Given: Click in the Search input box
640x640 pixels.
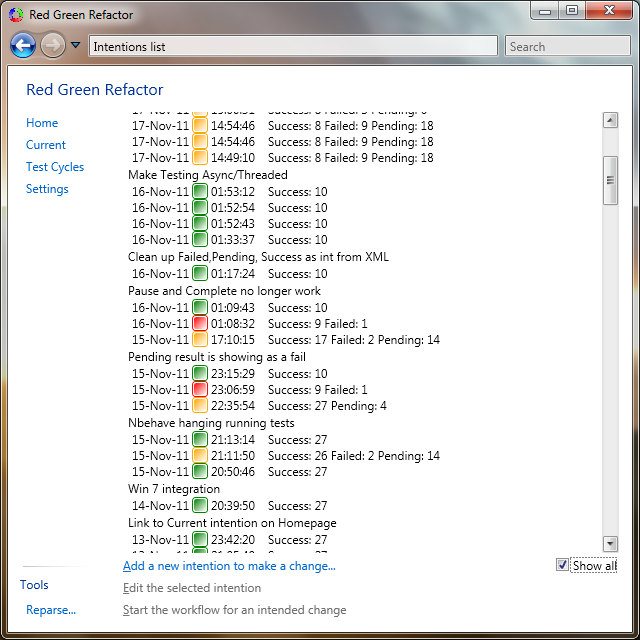Looking at the screenshot, I should point(566,46).
